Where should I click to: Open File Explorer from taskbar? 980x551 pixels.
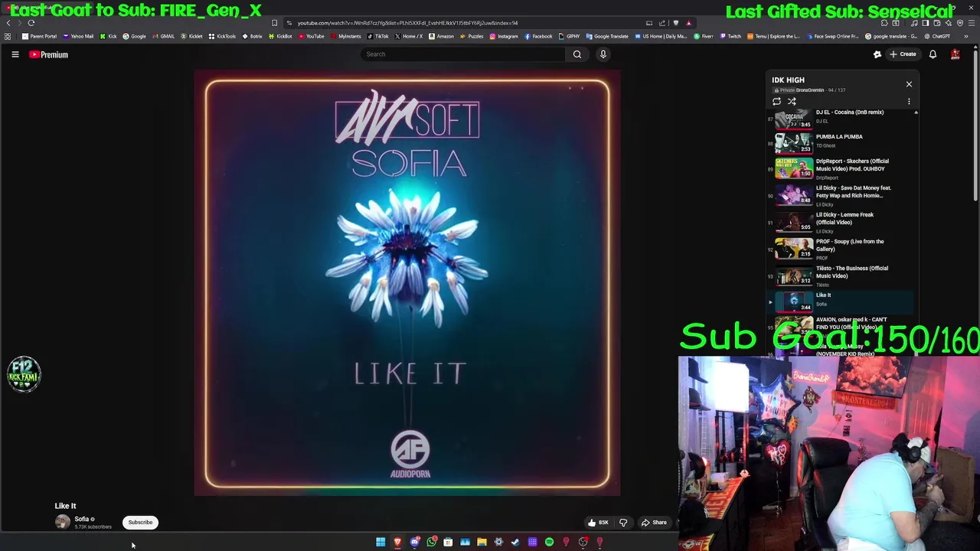coord(482,543)
